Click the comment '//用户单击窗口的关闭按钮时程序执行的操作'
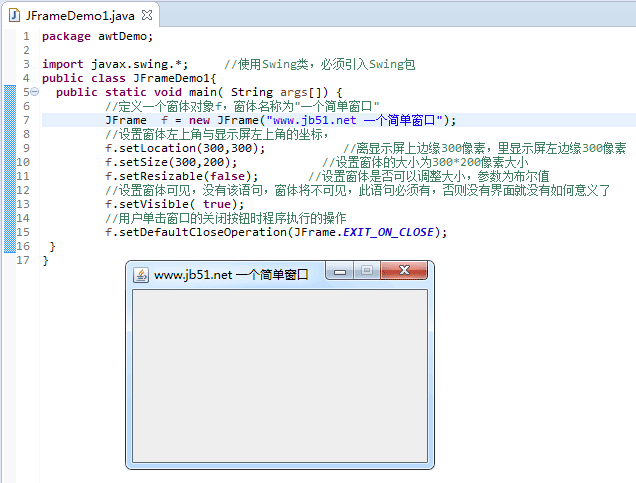Viewport: 636px width, 483px height. tap(225, 218)
